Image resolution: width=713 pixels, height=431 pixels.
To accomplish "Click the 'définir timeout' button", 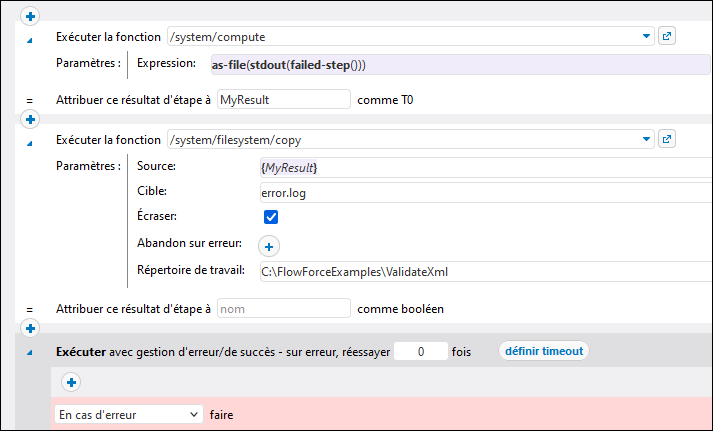I will pos(544,351).
